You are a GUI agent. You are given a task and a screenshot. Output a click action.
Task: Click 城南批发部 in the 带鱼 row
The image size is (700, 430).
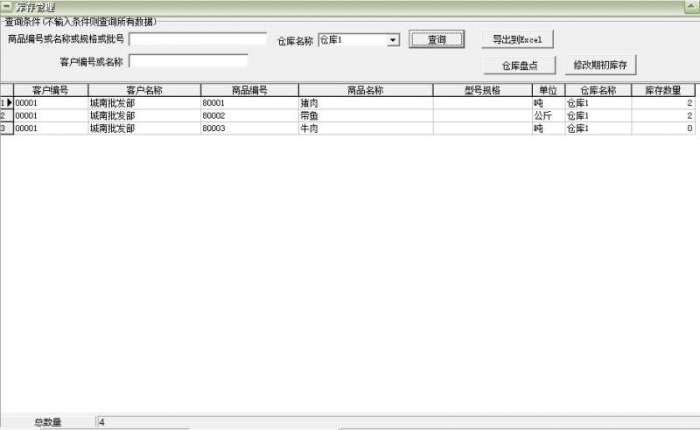click(x=144, y=116)
